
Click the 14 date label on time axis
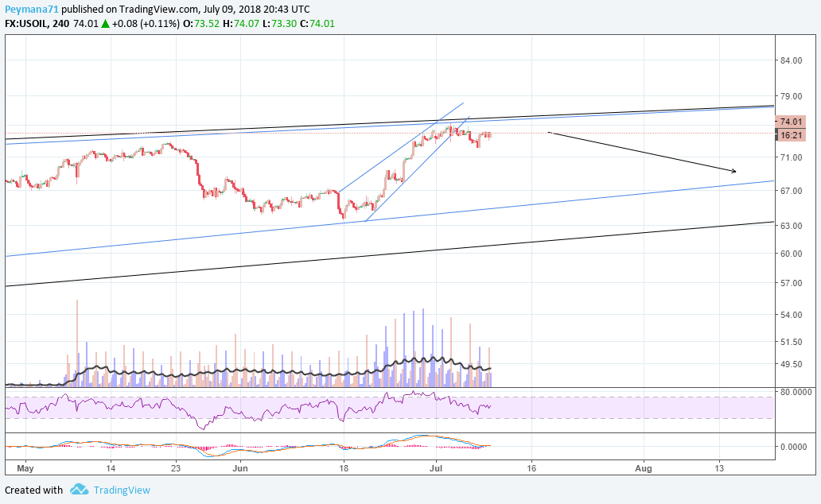pos(111,468)
